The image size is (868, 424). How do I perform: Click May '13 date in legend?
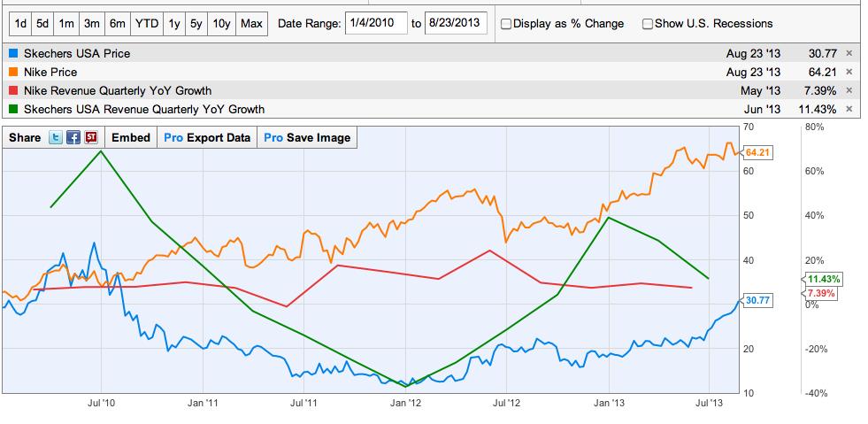pyautogui.click(x=761, y=90)
